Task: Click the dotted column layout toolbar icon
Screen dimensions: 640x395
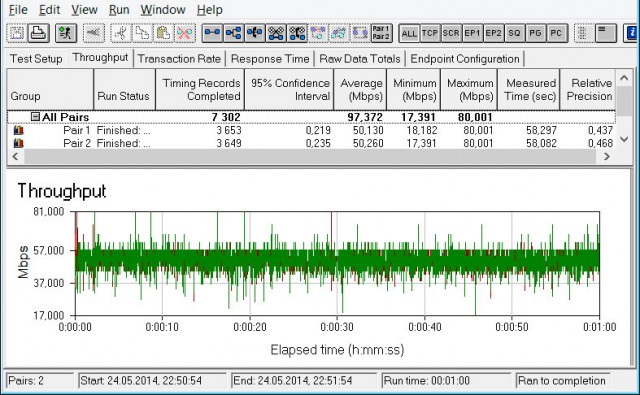Action: click(x=583, y=33)
